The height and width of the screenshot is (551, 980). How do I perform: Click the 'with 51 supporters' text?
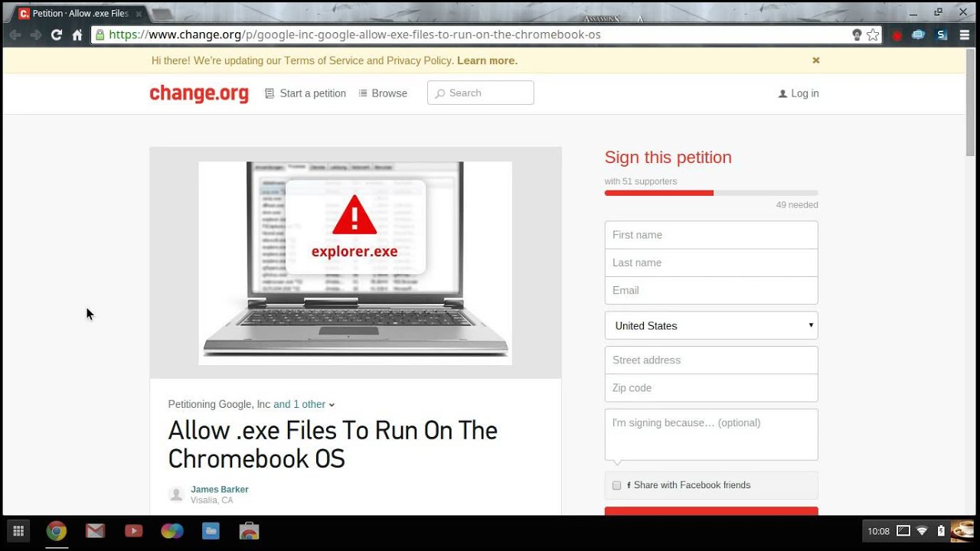(641, 181)
